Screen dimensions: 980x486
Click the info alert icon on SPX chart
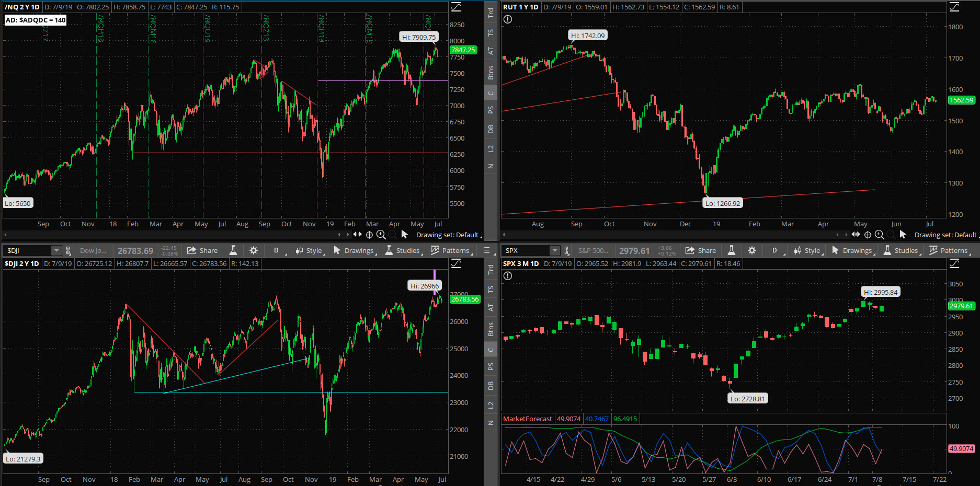click(508, 276)
